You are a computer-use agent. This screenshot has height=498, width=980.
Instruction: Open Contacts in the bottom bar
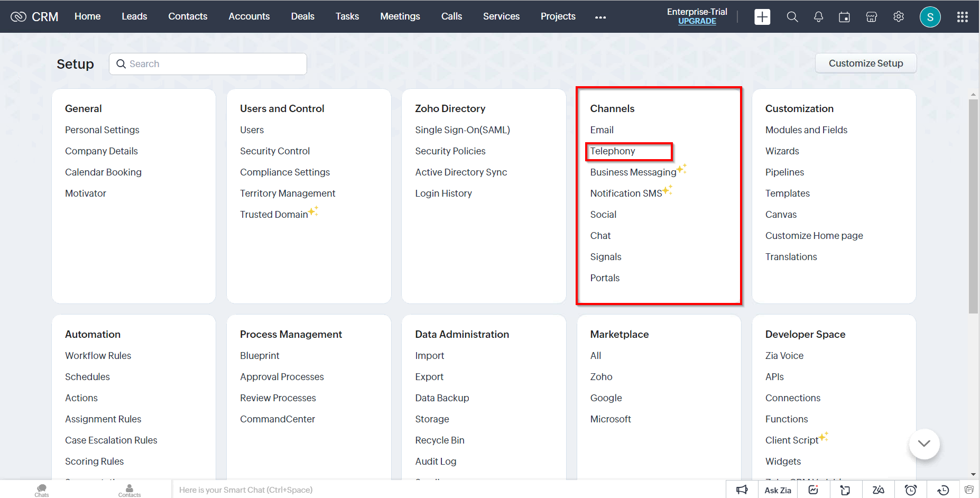tap(130, 491)
